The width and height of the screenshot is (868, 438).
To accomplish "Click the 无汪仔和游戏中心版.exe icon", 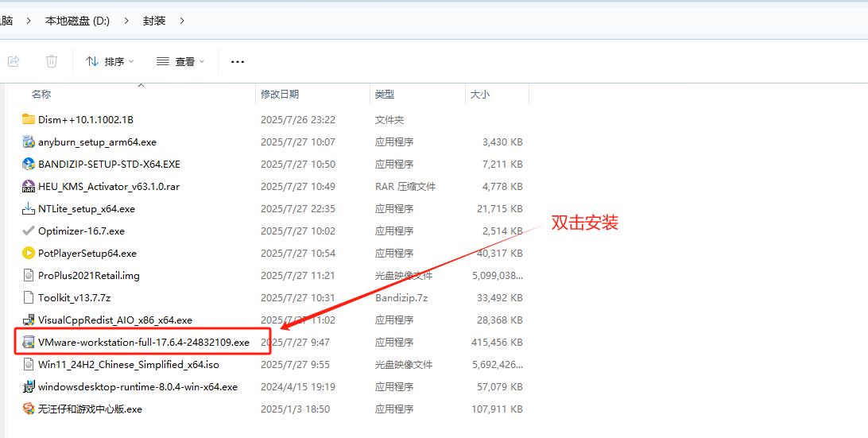I will [29, 409].
